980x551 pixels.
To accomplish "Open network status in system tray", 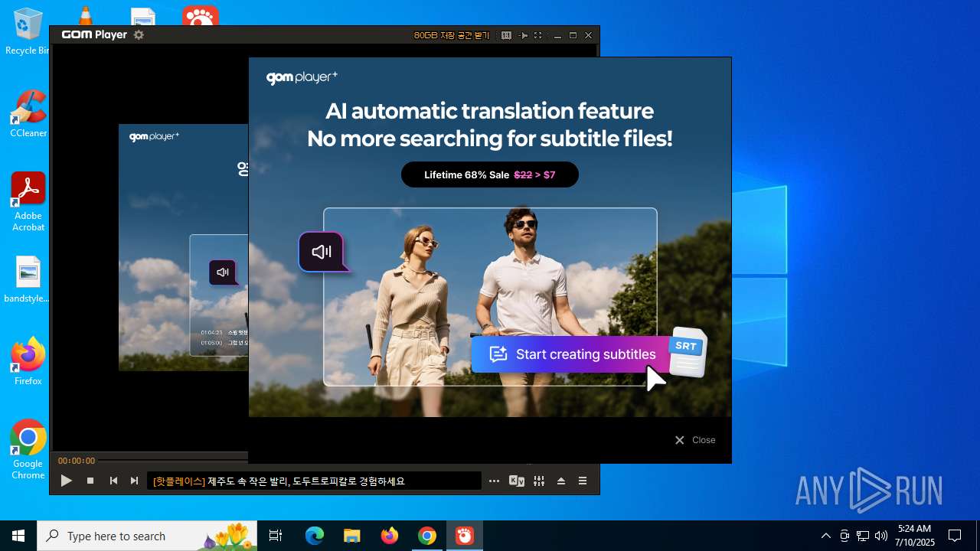I will [x=863, y=536].
